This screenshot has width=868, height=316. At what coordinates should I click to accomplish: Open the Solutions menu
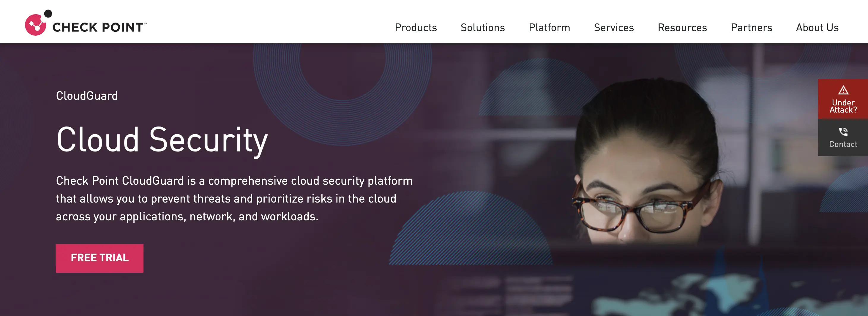482,28
